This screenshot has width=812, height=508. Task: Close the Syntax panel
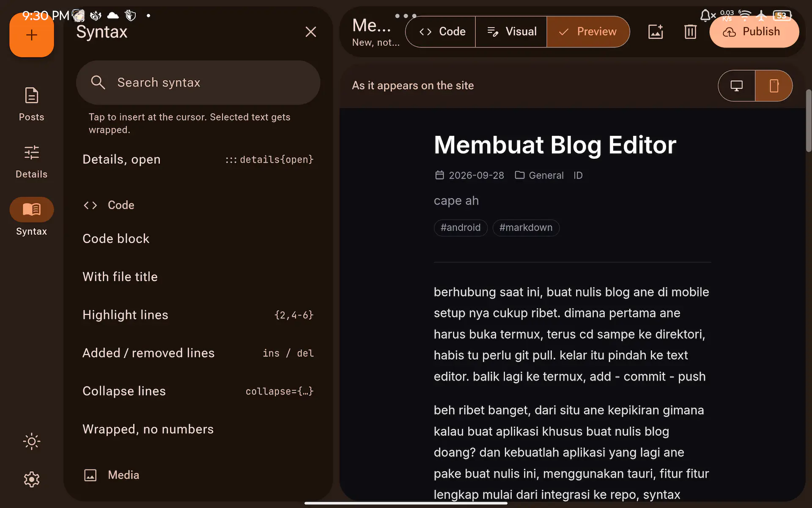coord(311,32)
